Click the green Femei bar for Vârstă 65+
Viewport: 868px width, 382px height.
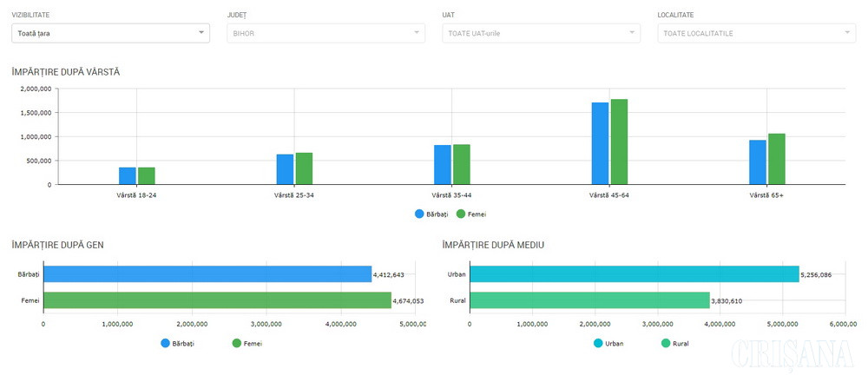776,160
